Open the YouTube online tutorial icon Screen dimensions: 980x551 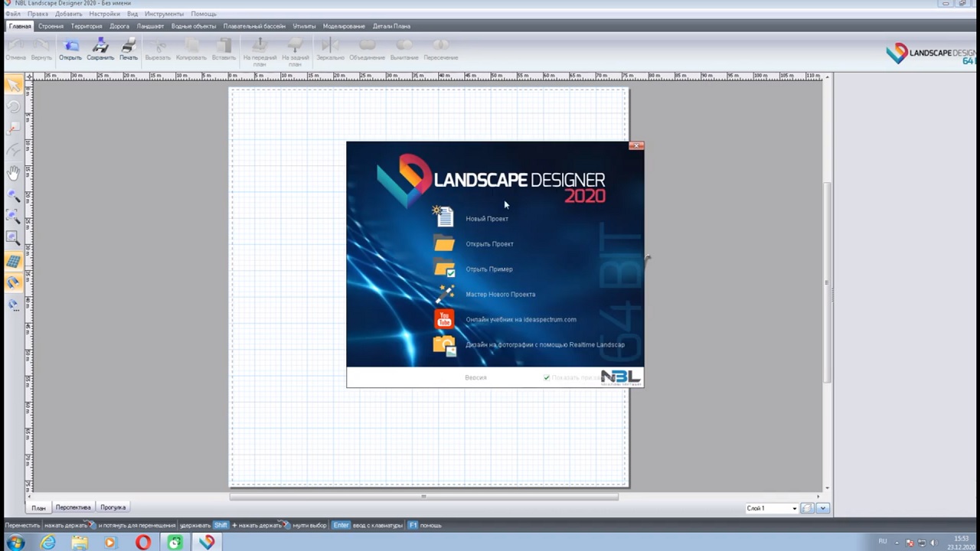[x=444, y=320]
